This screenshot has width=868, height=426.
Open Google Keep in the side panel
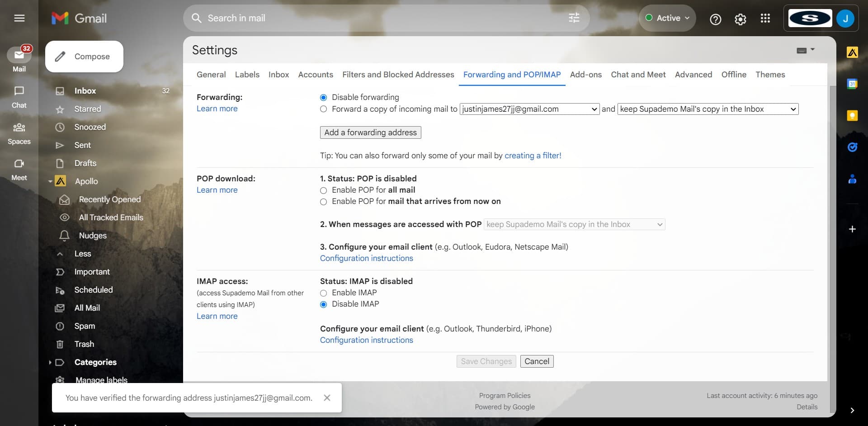click(x=853, y=116)
